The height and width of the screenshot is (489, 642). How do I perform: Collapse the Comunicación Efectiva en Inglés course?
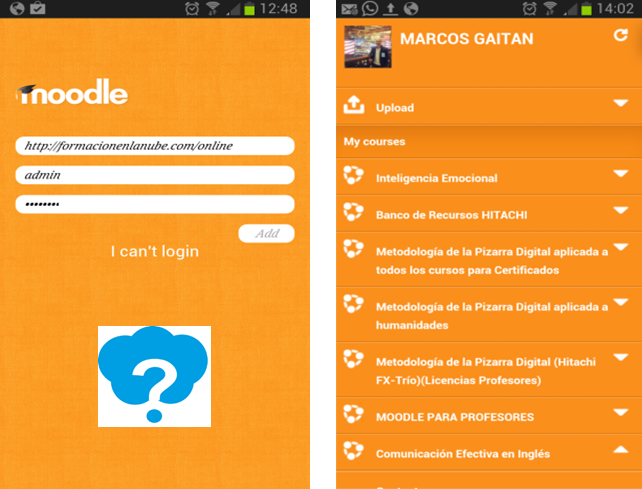pos(620,450)
